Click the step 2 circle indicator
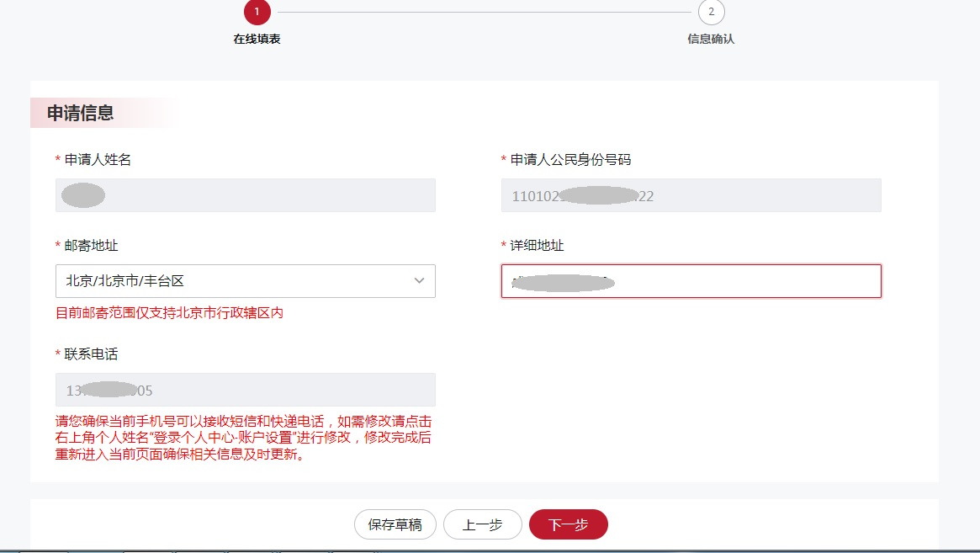Viewport: 980px width, 553px height. pyautogui.click(x=711, y=12)
